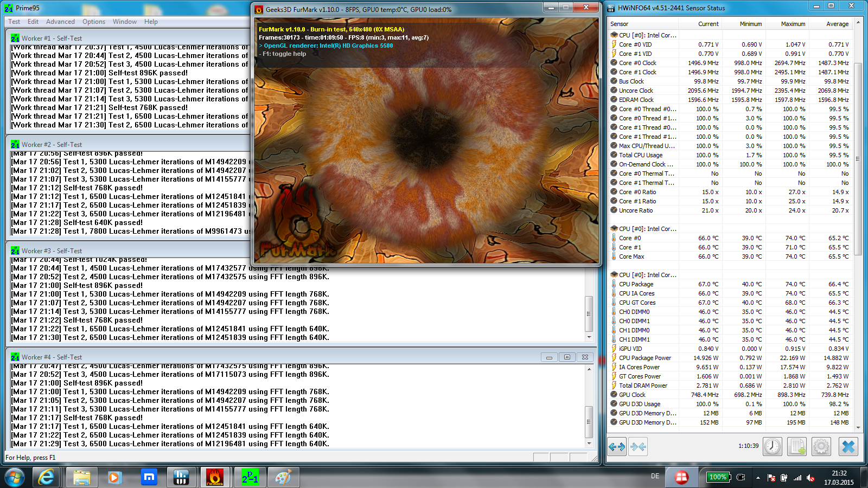868x488 pixels.
Task: Switch to HWiNFO via its taskbar icon
Action: pos(181,477)
